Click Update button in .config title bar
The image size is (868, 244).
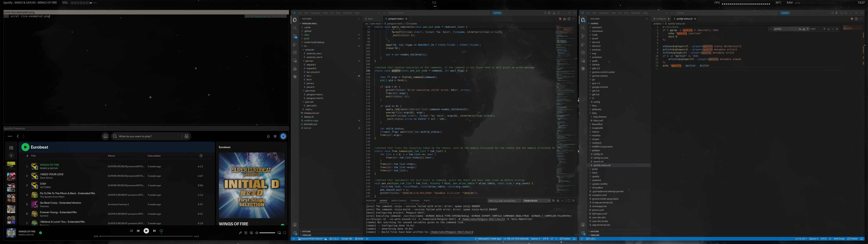(x=785, y=13)
